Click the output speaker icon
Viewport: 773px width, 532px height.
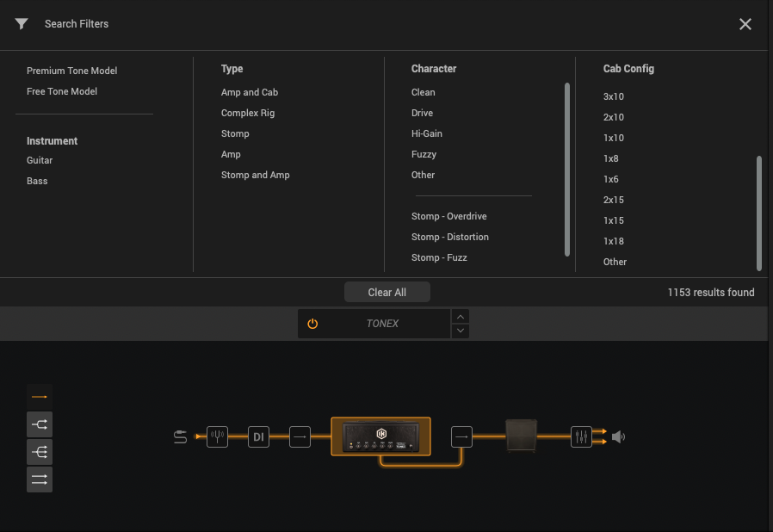point(618,436)
